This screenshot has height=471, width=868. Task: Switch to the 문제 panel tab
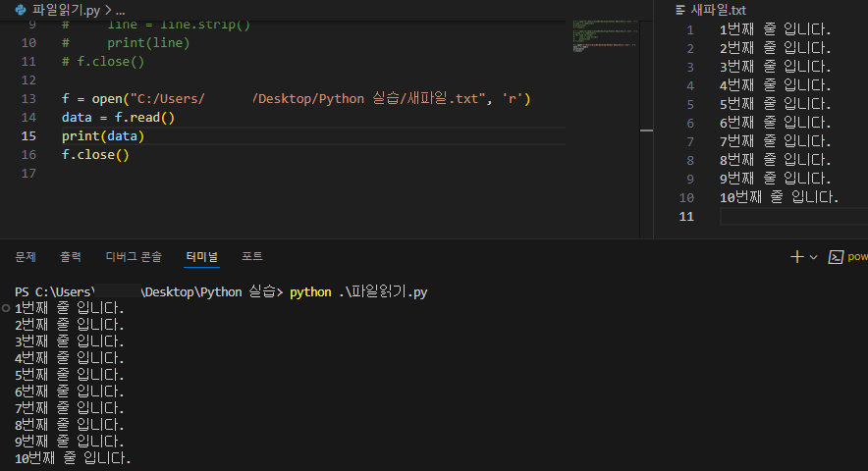(26, 256)
